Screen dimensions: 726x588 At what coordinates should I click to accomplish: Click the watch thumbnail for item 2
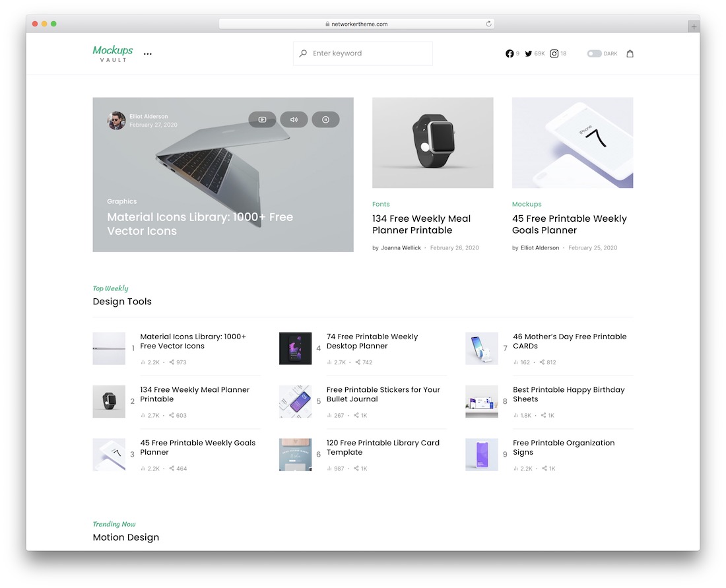pos(109,401)
